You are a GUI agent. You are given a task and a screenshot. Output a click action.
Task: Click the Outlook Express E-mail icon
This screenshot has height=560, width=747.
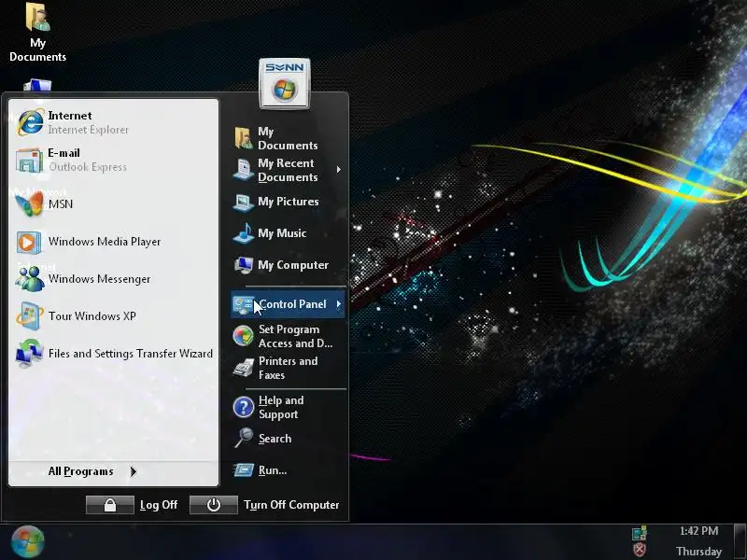coord(30,160)
